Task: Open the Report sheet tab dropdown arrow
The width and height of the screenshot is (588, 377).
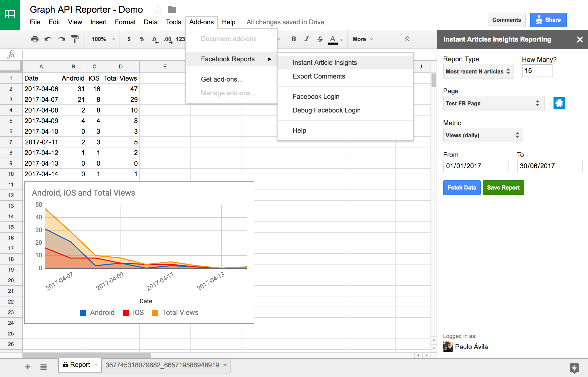Action: pyautogui.click(x=96, y=365)
